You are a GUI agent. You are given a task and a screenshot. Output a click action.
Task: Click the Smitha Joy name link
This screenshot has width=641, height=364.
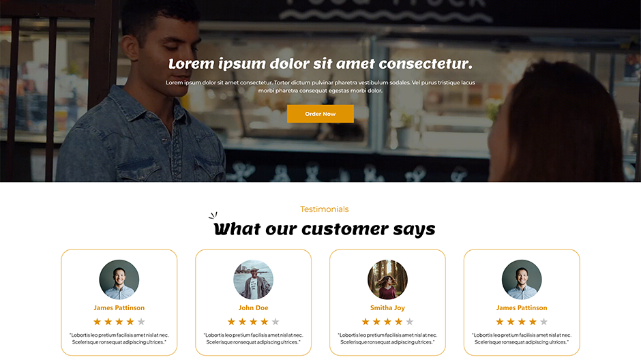point(387,307)
